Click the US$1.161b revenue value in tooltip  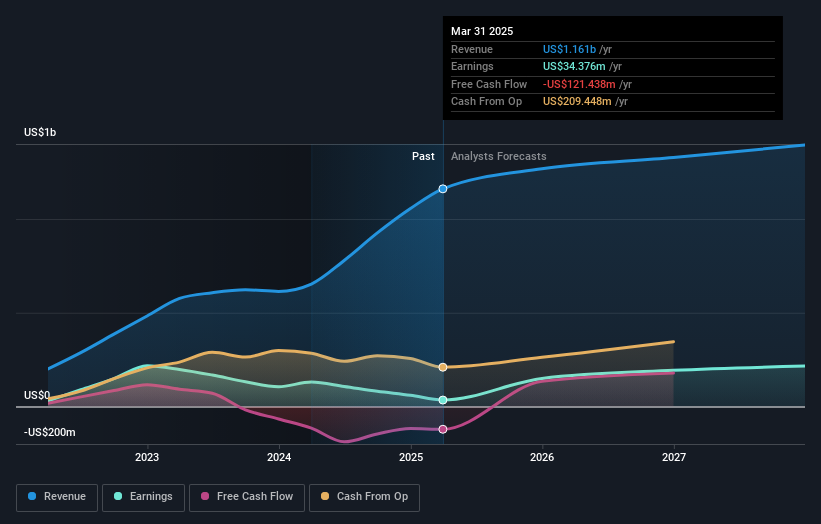tap(569, 49)
